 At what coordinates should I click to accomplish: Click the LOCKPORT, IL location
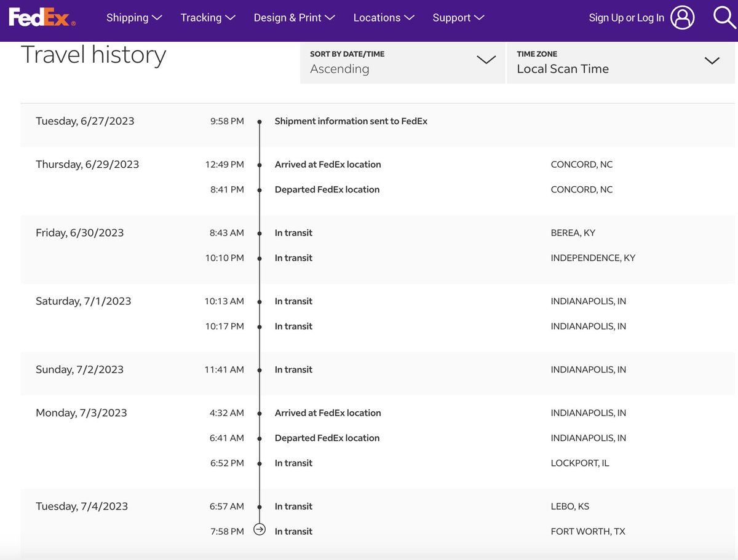click(x=580, y=463)
